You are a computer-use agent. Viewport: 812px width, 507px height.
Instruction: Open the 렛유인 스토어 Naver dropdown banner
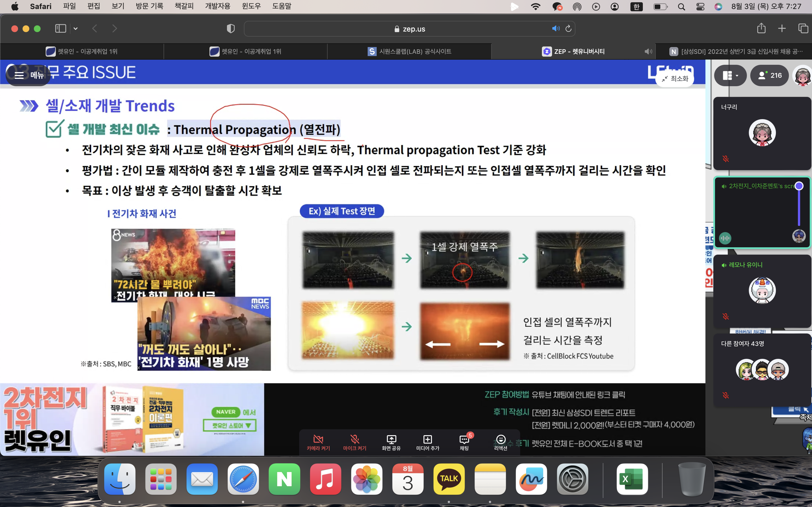click(x=230, y=426)
